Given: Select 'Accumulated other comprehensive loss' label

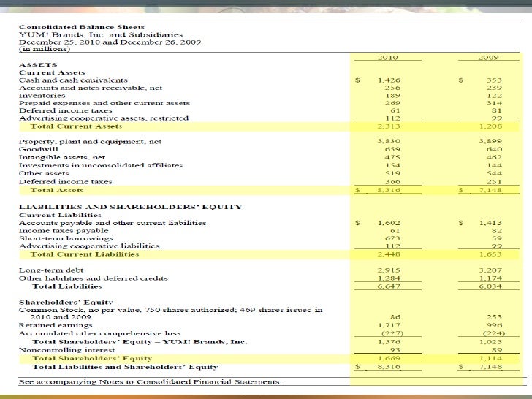Looking at the screenshot, I should pyautogui.click(x=99, y=333).
